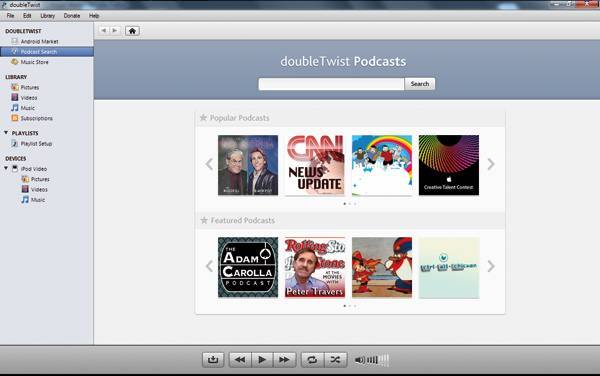Viewport: 600px width, 376px height.
Task: Go back with the left navigation arrow
Action: tap(103, 30)
